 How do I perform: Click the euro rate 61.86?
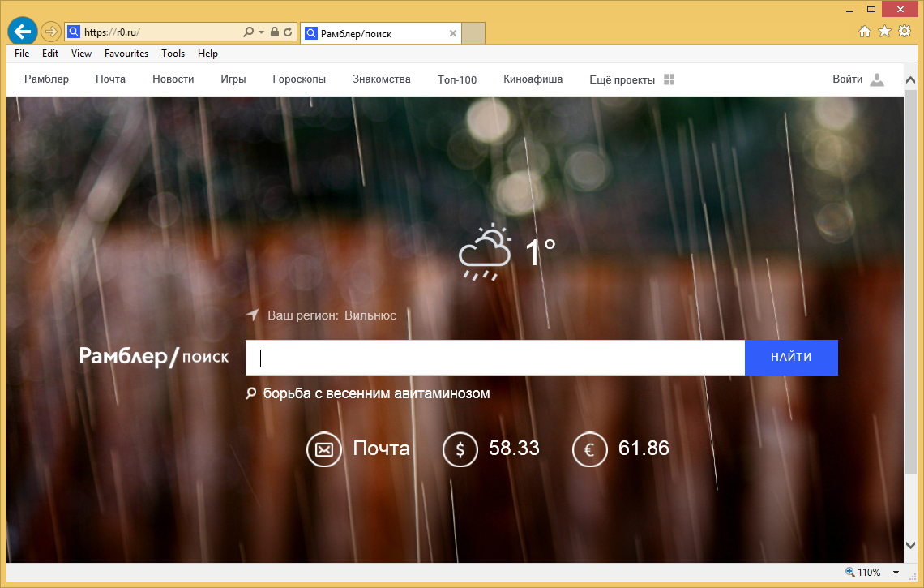tap(644, 449)
